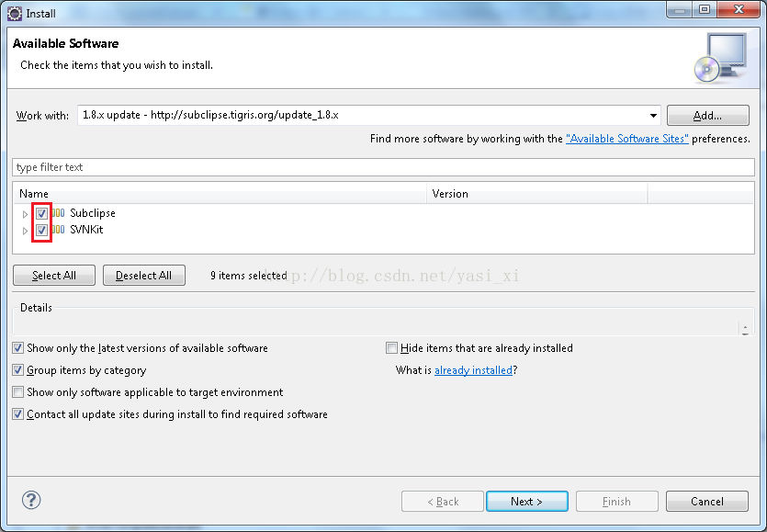The height and width of the screenshot is (532, 767).
Task: Open the Available Software Sites link
Action: [x=627, y=139]
